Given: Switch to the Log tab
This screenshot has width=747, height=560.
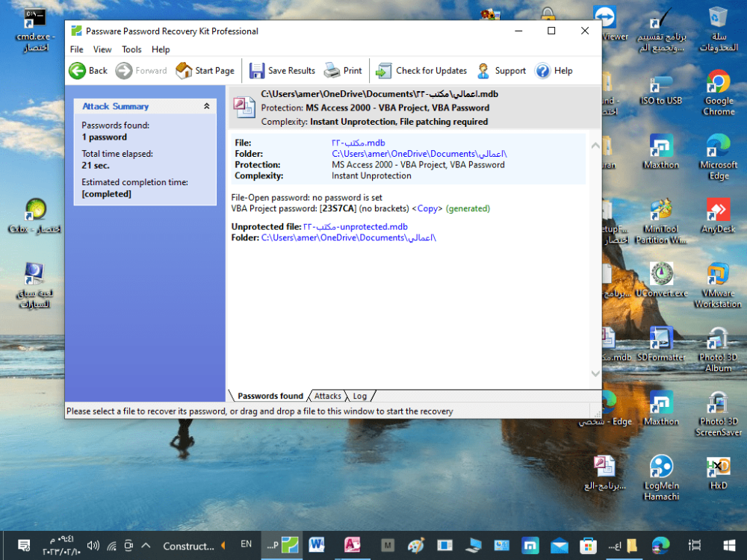Looking at the screenshot, I should click(360, 396).
